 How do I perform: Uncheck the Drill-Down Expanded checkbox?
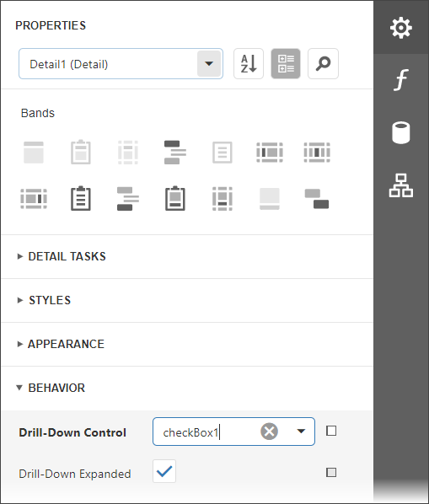point(164,471)
